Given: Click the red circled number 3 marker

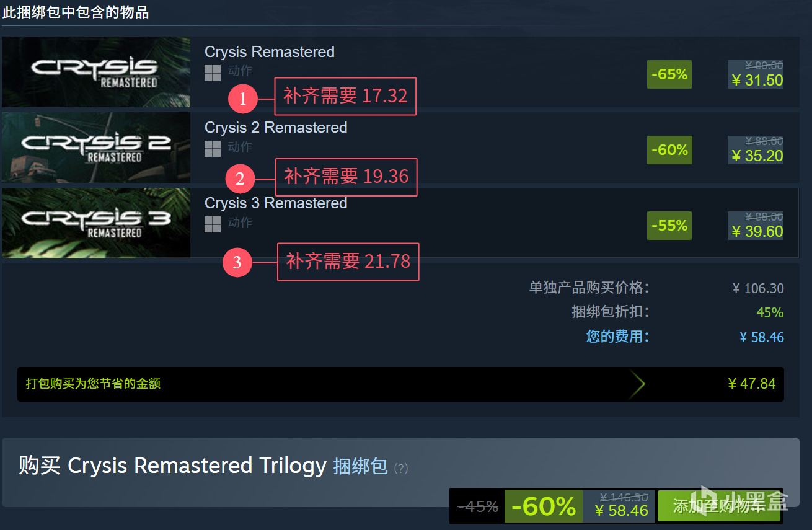Looking at the screenshot, I should (x=237, y=263).
